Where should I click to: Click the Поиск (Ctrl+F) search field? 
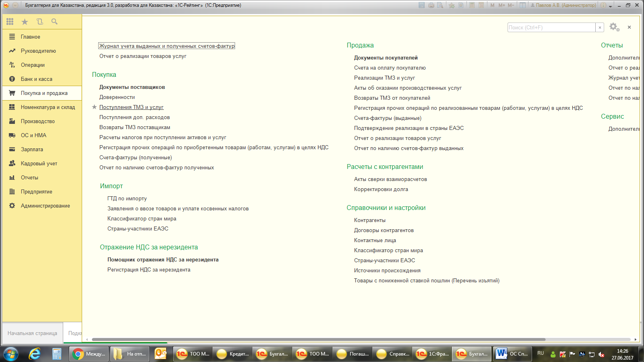point(551,27)
